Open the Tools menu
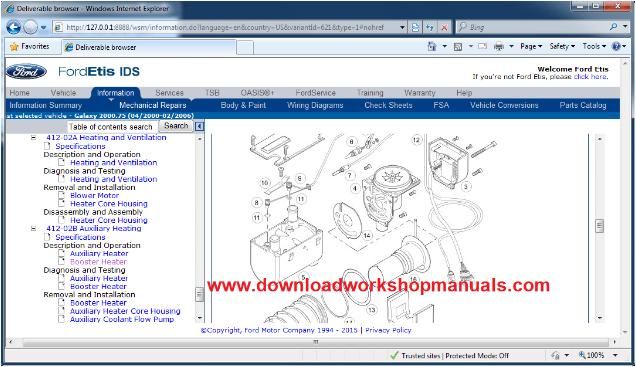636x367 pixels. click(594, 46)
